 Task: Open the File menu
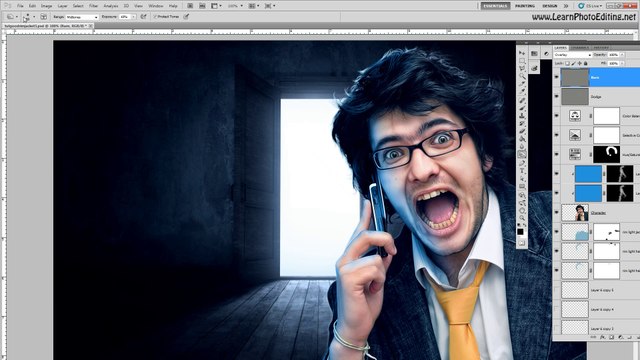point(20,6)
